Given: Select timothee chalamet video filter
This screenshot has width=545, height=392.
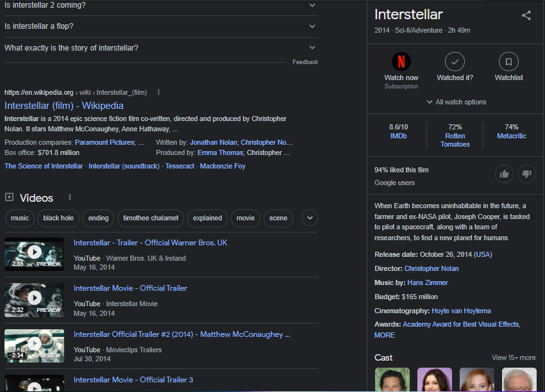Looking at the screenshot, I should [x=151, y=218].
